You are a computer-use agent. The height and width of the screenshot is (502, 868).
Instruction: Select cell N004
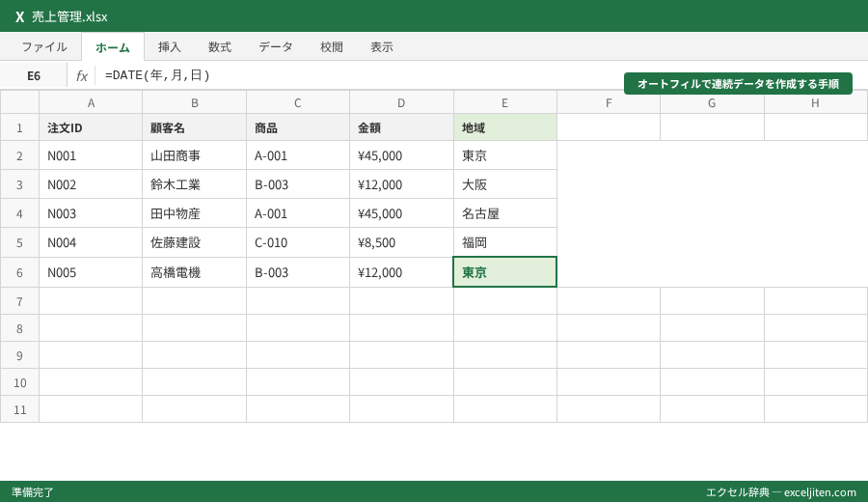click(91, 242)
